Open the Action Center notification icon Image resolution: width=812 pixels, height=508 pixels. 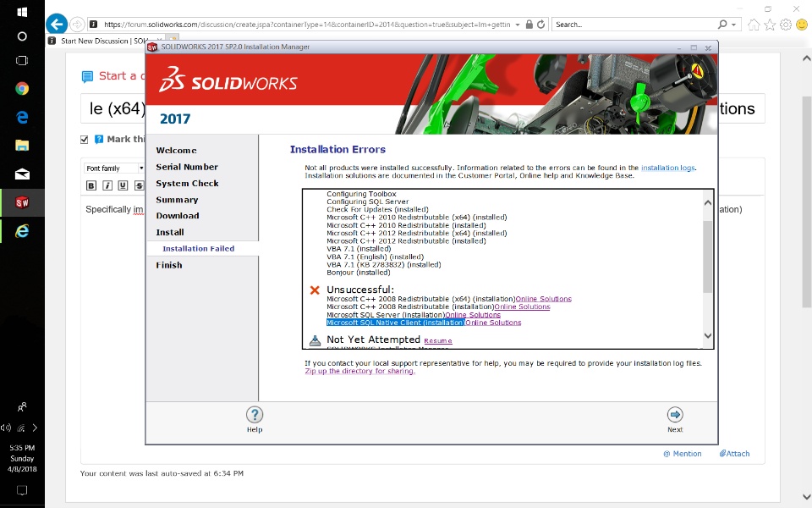coord(22,490)
